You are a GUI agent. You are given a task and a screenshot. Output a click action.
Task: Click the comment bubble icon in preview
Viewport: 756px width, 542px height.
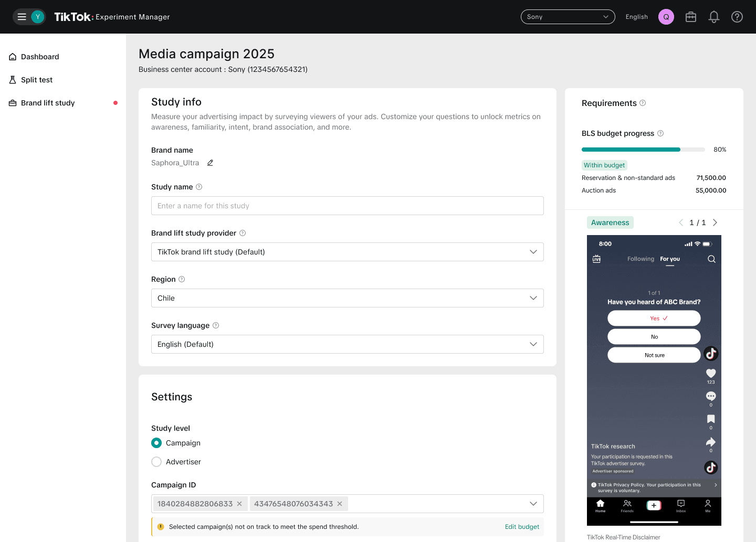coord(711,396)
